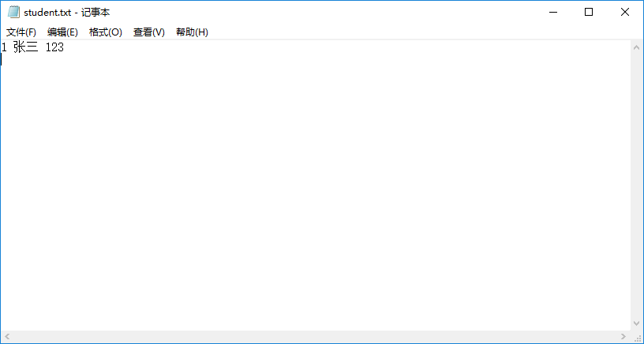Open the 文件(F) menu
This screenshot has height=344, width=644.
(x=21, y=32)
